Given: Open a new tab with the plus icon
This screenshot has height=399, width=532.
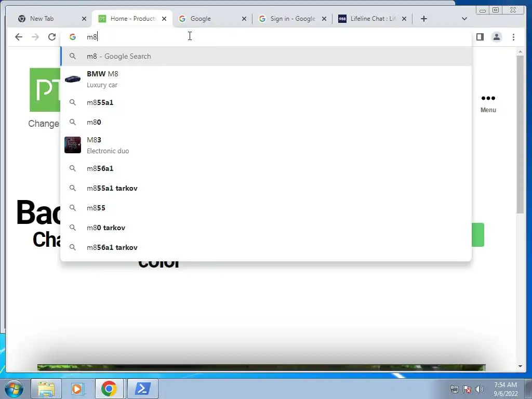Looking at the screenshot, I should point(424,19).
